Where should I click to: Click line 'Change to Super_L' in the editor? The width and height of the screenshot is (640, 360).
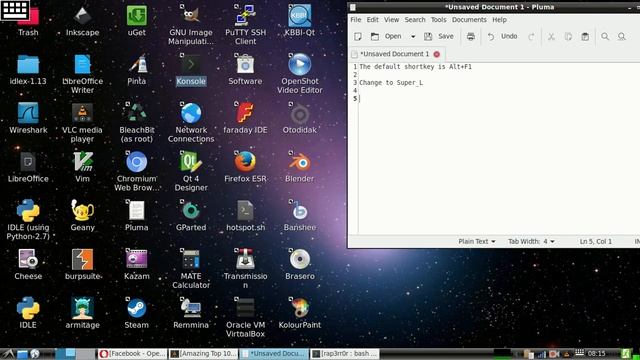pyautogui.click(x=391, y=82)
